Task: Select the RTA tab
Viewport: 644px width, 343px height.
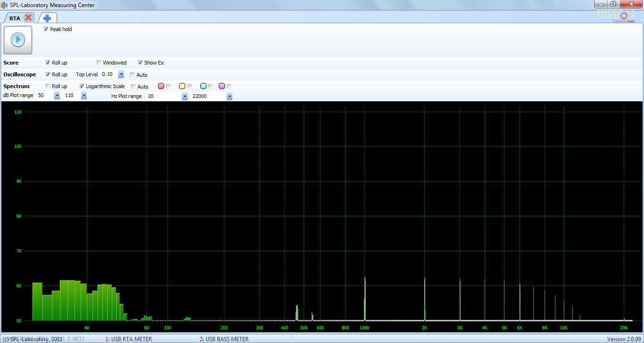Action: pos(15,18)
